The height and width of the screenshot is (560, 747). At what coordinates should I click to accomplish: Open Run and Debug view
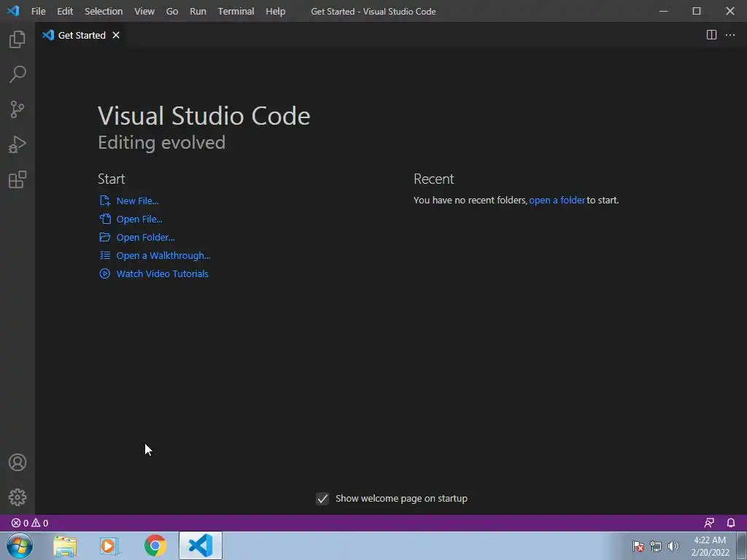18,144
